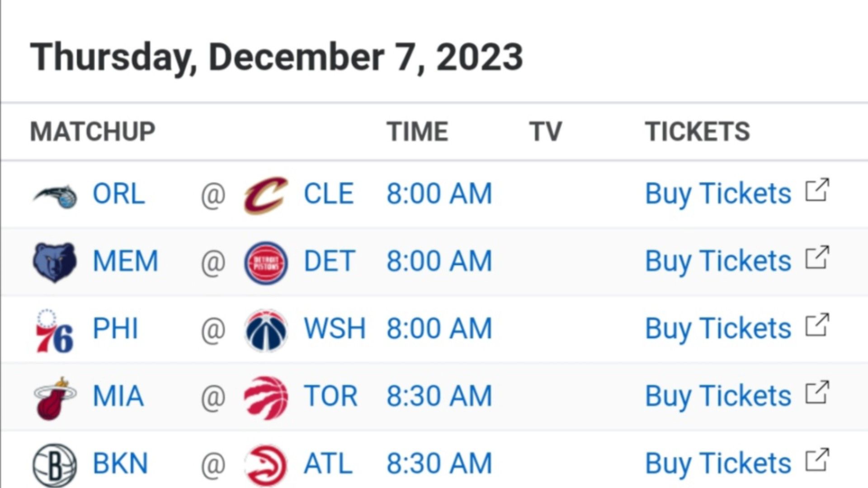The height and width of the screenshot is (488, 868).
Task: Click the Philadelphia 76ers logo
Action: [55, 330]
